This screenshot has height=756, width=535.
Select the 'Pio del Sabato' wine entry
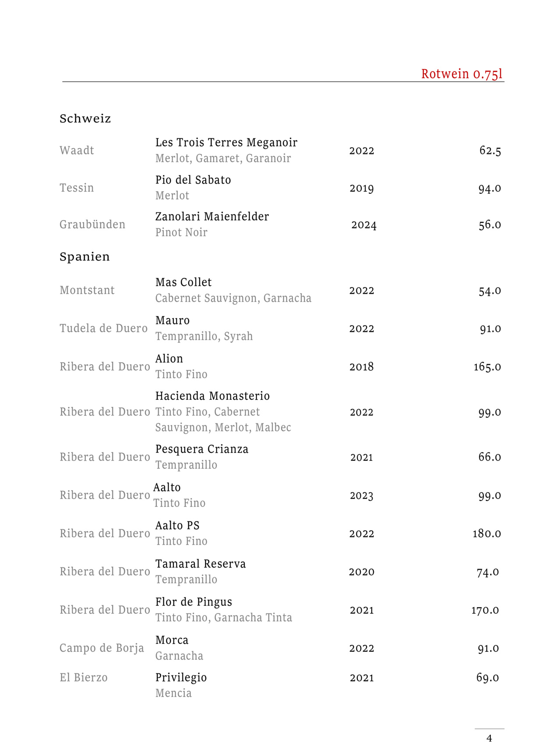(x=193, y=180)
